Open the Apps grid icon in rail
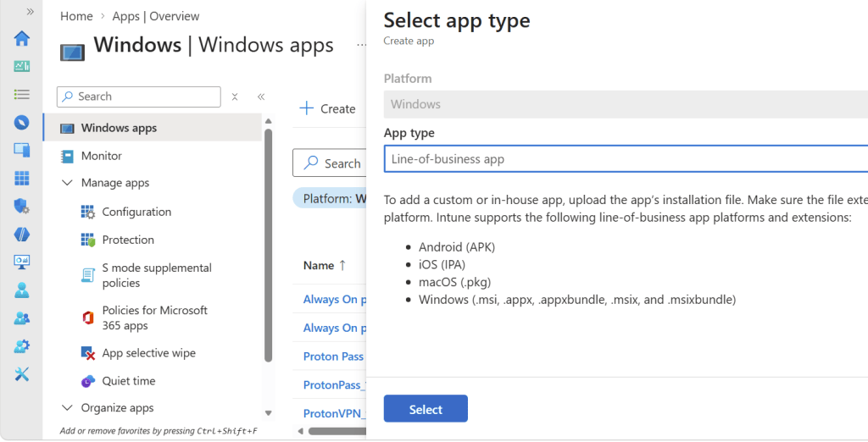Screen dimensions: 868x442 tap(21, 178)
